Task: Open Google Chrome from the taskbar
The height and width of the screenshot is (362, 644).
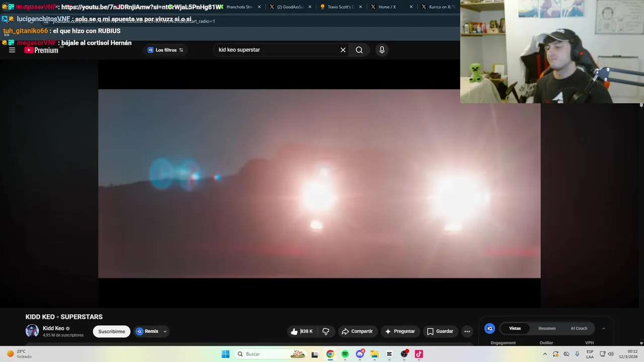Action: coord(330,354)
